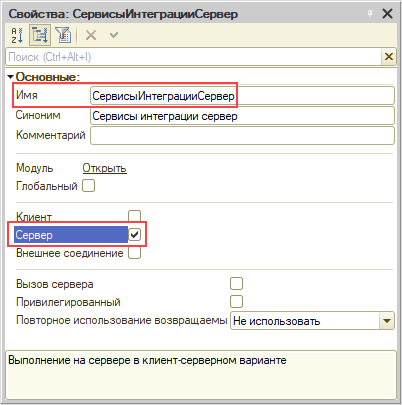Pin the properties panel with the pin icon
This screenshot has width=402, height=405.
pos(370,14)
